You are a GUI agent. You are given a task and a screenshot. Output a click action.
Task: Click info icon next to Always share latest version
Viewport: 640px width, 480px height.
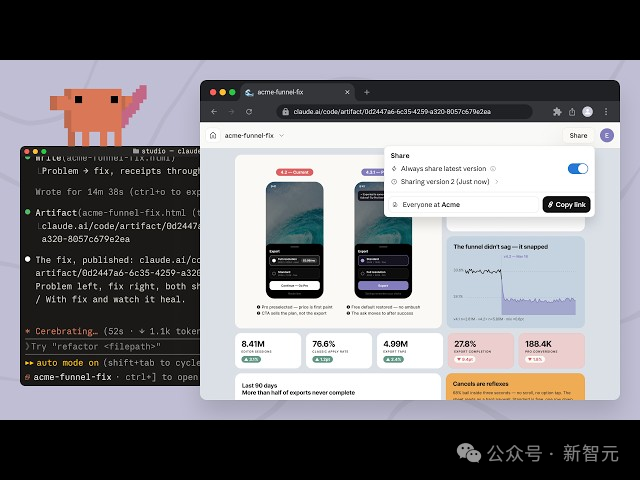coord(493,169)
